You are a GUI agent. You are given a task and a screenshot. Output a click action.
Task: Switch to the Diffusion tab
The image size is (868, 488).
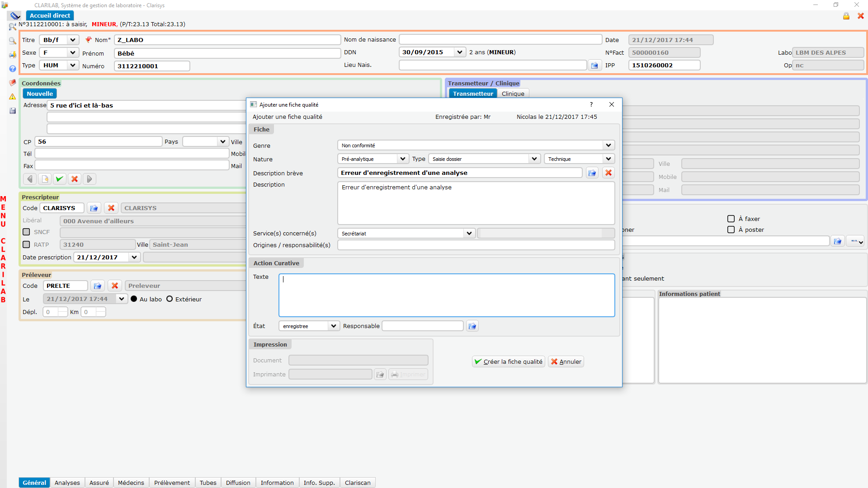pyautogui.click(x=238, y=483)
